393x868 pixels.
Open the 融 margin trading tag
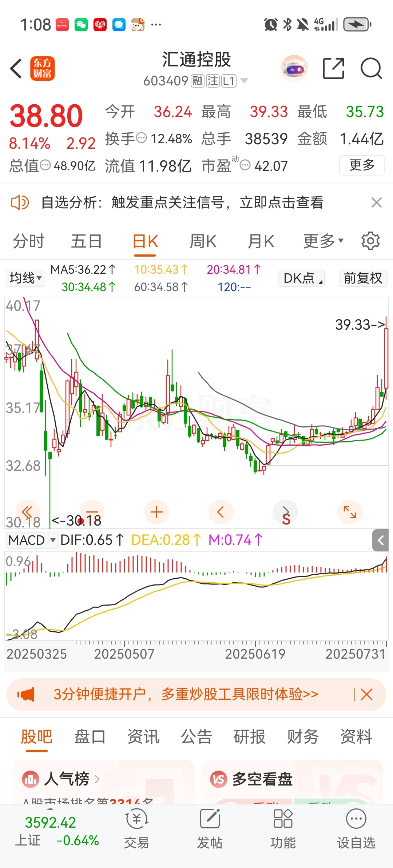198,81
